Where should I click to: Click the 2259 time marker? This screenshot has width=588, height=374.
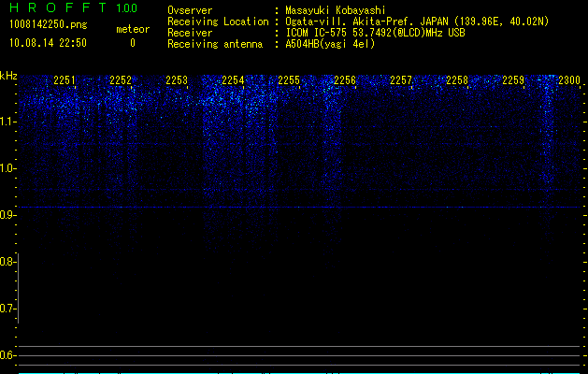(x=513, y=80)
